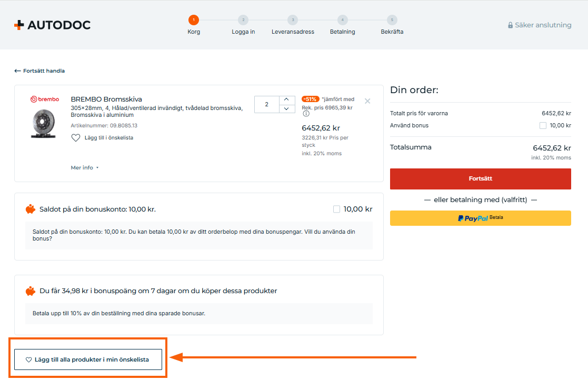The height and width of the screenshot is (380, 588).
Task: Enable Använd bonus checkbox in order summary
Action: coord(543,126)
